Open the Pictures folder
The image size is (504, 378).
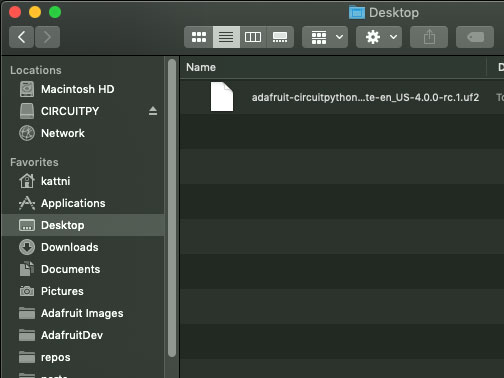pyautogui.click(x=83, y=291)
